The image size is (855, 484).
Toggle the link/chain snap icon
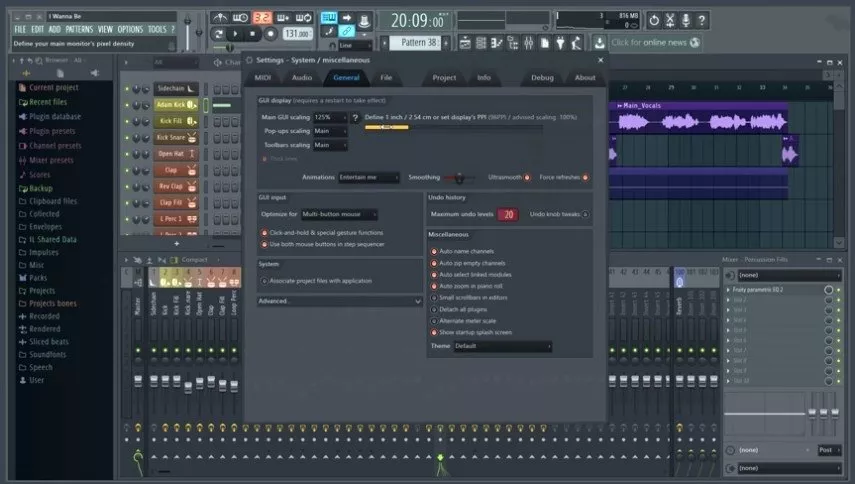point(347,32)
